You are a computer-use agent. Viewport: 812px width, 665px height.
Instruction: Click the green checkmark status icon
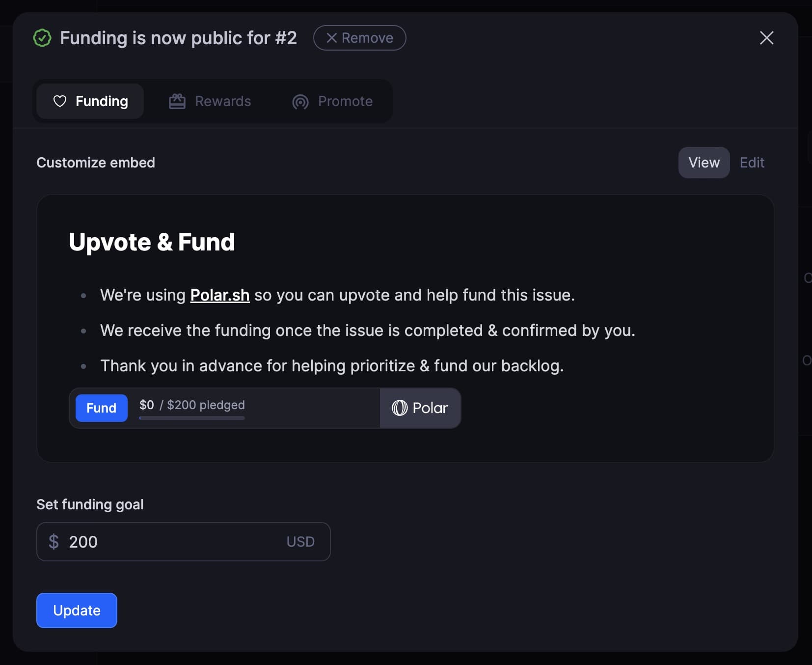pos(42,38)
